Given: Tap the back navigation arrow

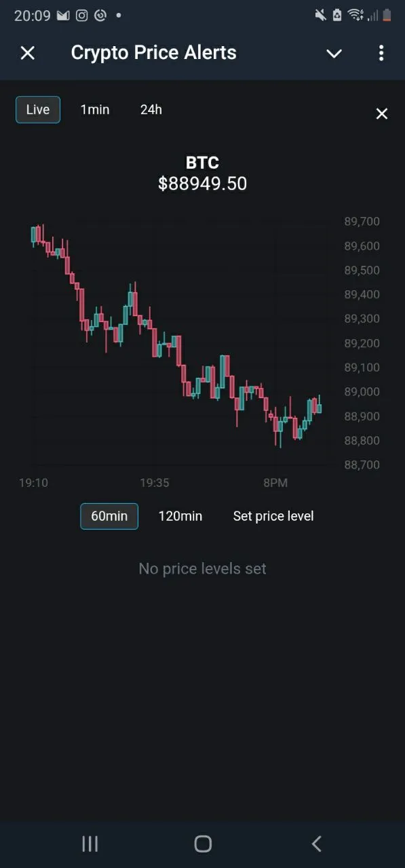Looking at the screenshot, I should (315, 844).
